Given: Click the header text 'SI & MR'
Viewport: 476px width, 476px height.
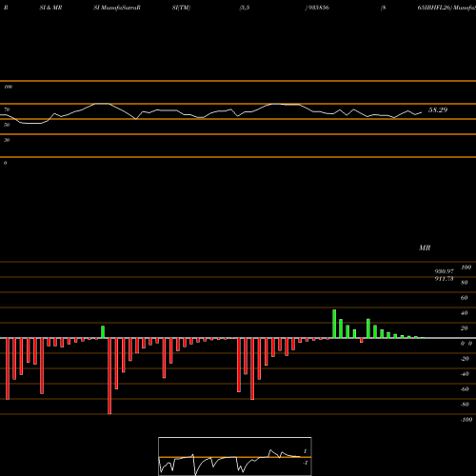Looking at the screenshot, I should [50, 8].
